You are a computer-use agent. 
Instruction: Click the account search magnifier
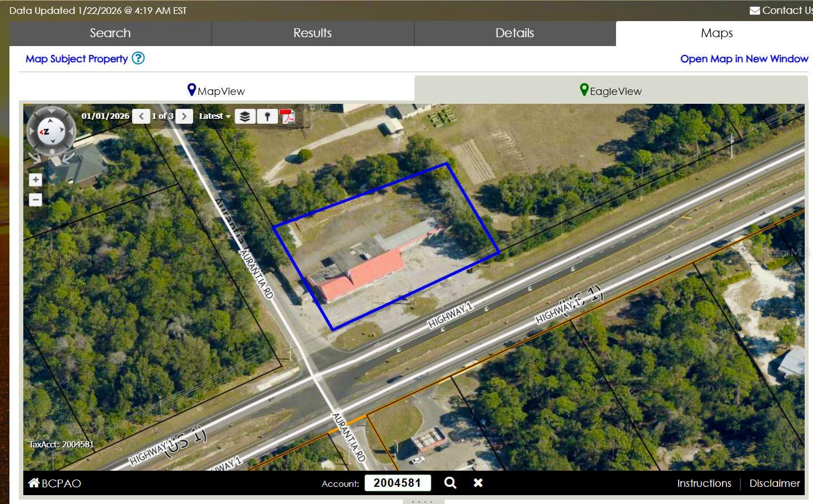tap(450, 482)
